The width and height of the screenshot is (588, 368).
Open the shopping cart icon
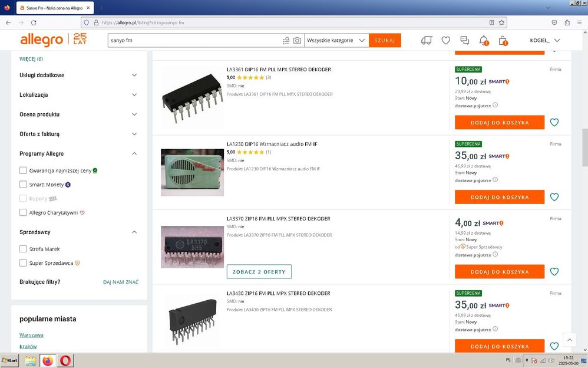click(503, 40)
